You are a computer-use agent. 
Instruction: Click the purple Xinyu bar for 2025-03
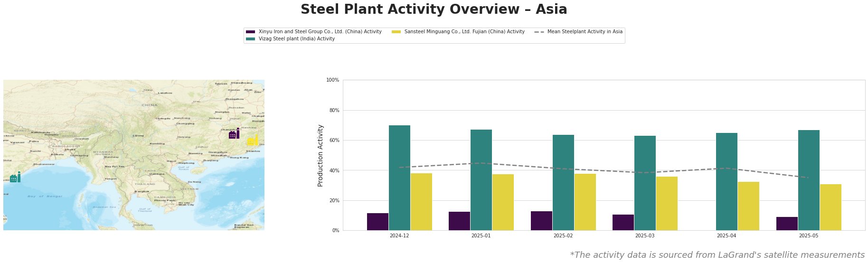pyautogui.click(x=623, y=222)
